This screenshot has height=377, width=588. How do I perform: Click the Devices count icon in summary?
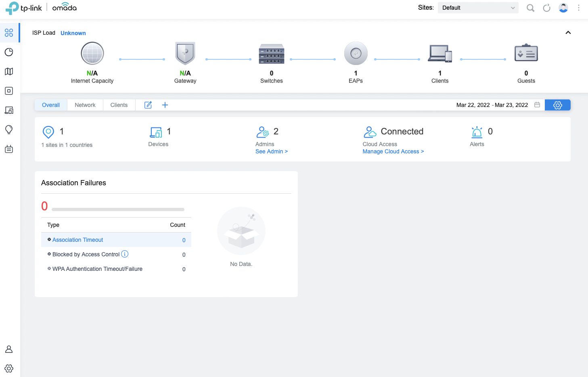pyautogui.click(x=156, y=132)
